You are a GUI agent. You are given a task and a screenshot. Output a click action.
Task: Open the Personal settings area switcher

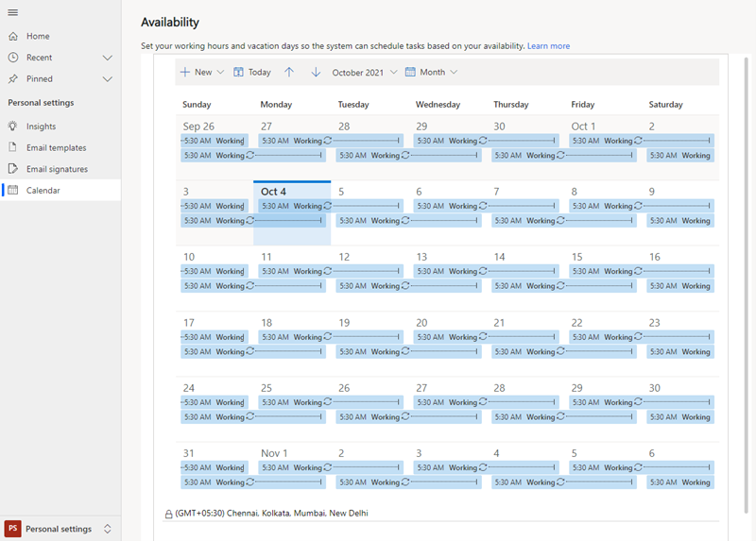tap(108, 529)
